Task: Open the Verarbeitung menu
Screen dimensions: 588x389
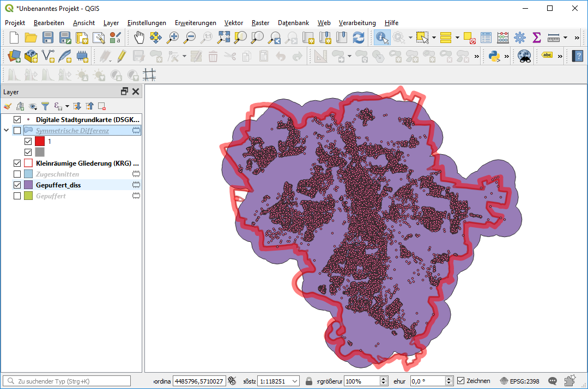Action: coord(357,23)
